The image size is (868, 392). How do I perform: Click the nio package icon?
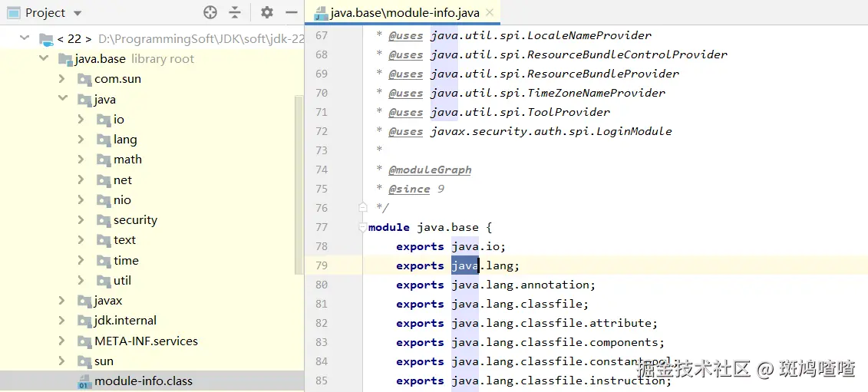click(x=104, y=200)
